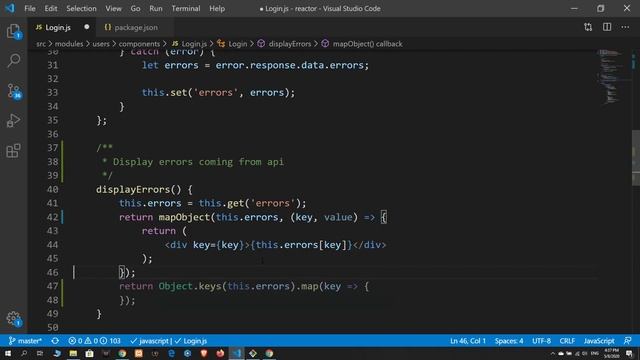Expand the users breadcrumb
Viewport: 640px width, 360px height.
coord(101,44)
